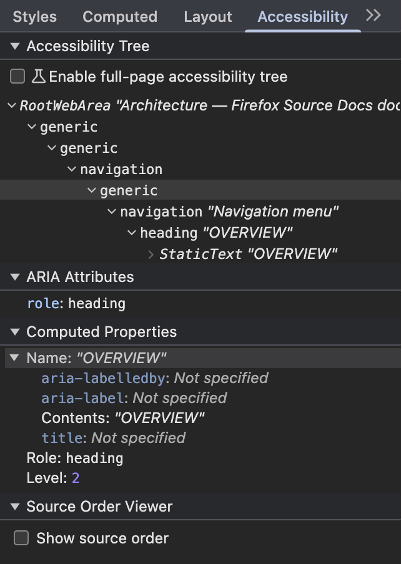Select the heading "OVERVIEW" row text
The height and width of the screenshot is (564, 402).
(x=216, y=233)
